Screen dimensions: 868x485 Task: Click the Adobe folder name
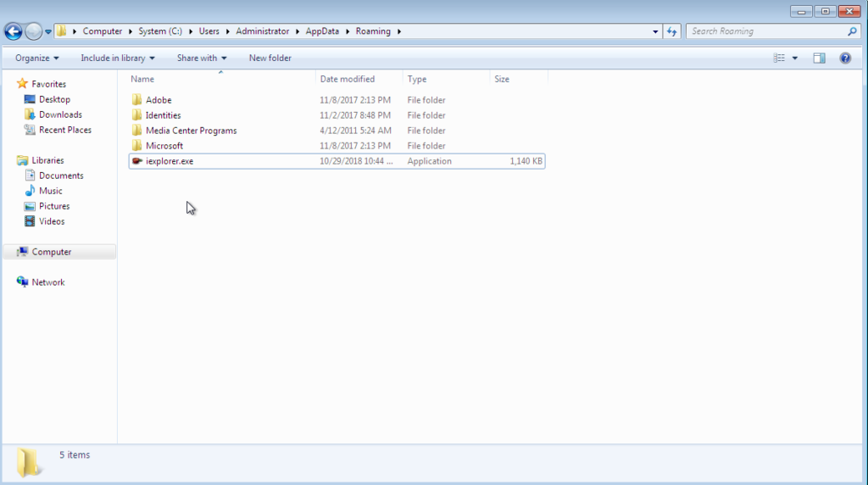pyautogui.click(x=159, y=100)
